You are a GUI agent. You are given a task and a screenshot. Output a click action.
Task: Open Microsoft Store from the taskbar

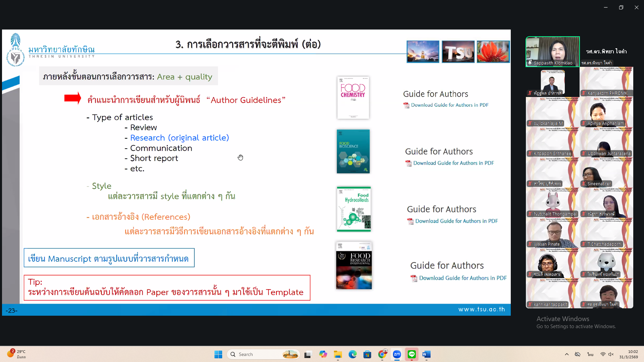pyautogui.click(x=367, y=354)
